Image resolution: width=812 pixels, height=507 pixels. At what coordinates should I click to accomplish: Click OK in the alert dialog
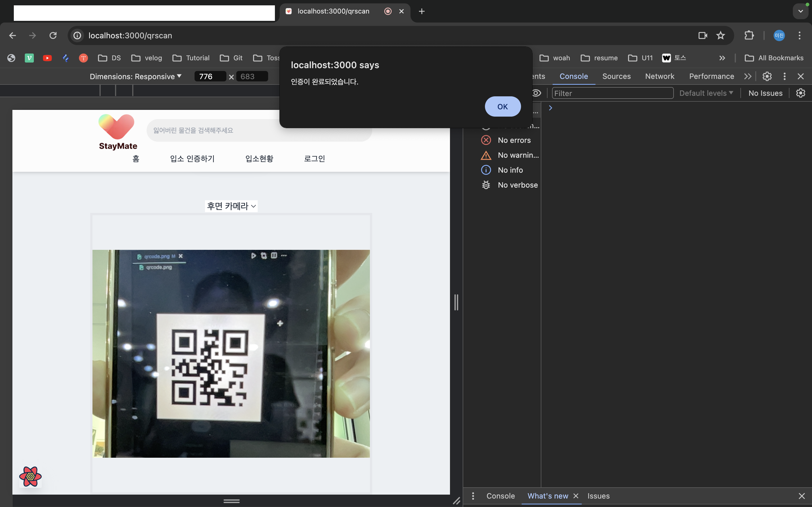tap(502, 107)
